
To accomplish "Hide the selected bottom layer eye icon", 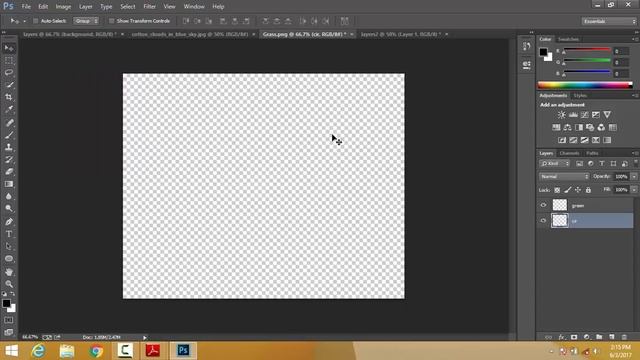I will (543, 220).
